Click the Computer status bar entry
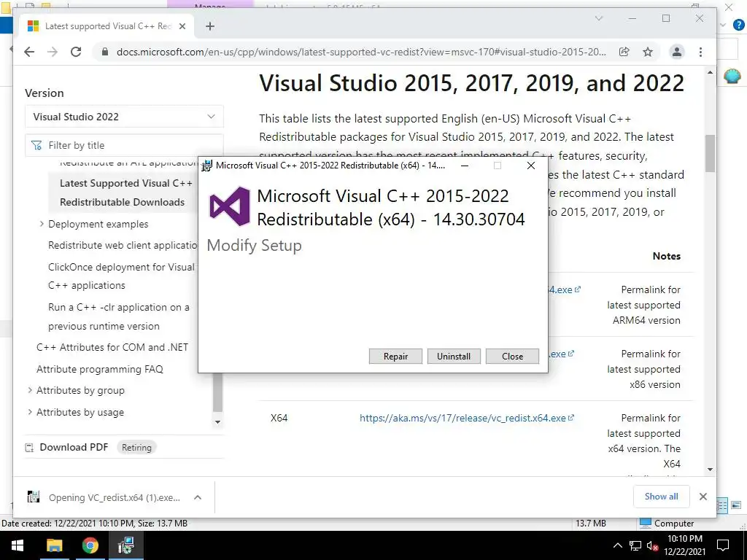747x560 pixels. click(667, 524)
